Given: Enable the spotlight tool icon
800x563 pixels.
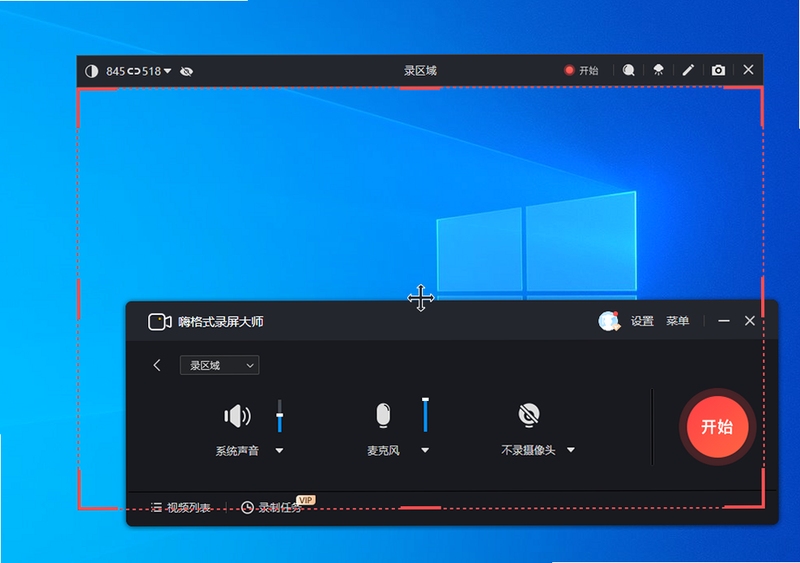Looking at the screenshot, I should [x=659, y=70].
